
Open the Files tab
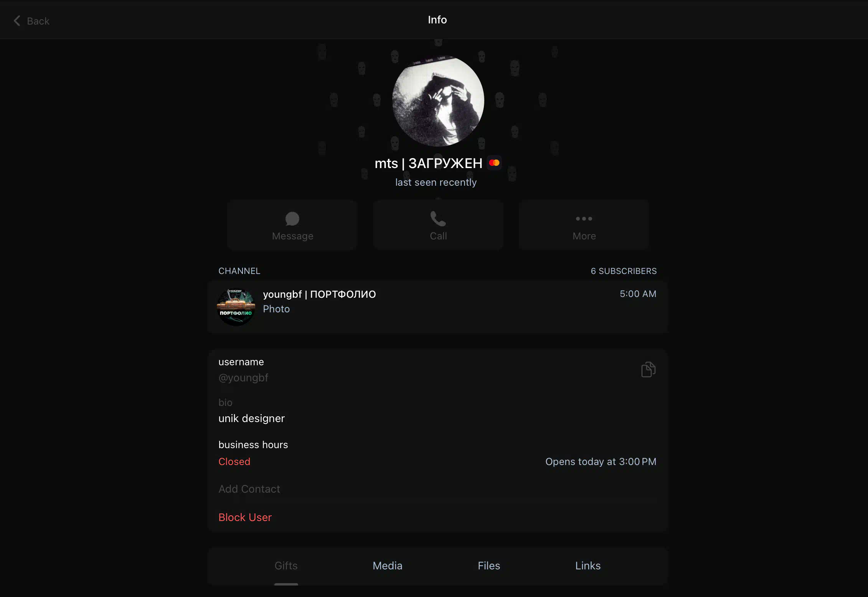[x=489, y=566]
